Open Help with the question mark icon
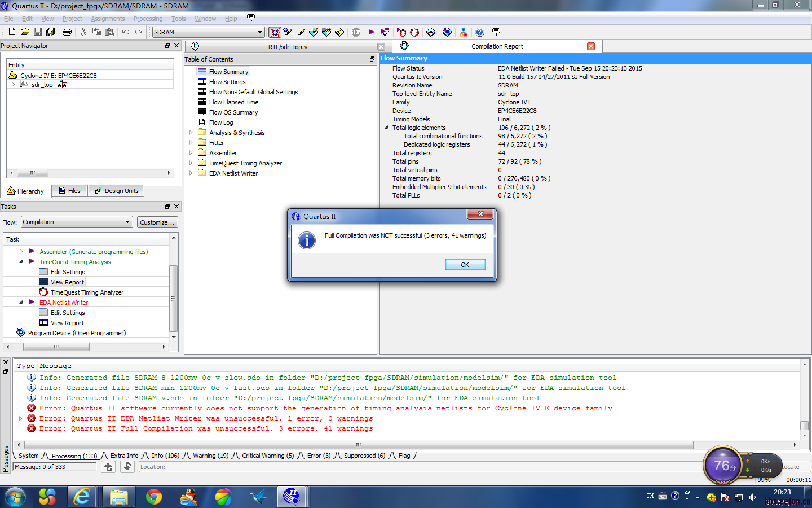Viewport: 812px width, 508px height. (x=480, y=32)
